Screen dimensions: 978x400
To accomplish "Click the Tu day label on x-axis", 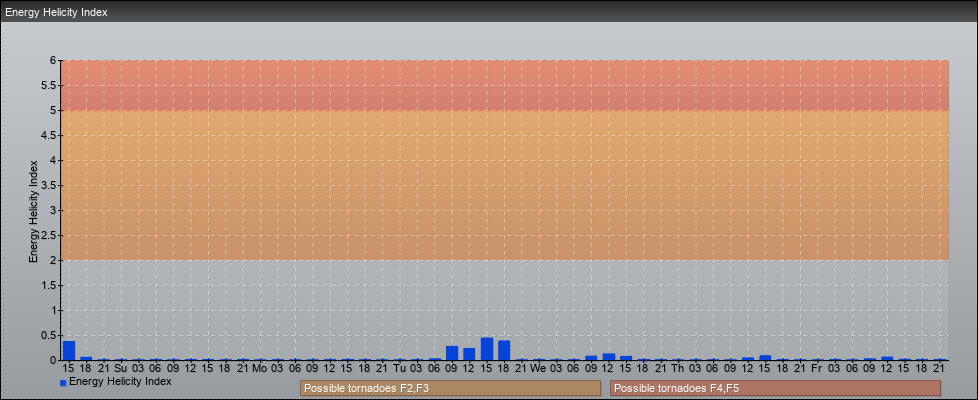I will (x=400, y=369).
